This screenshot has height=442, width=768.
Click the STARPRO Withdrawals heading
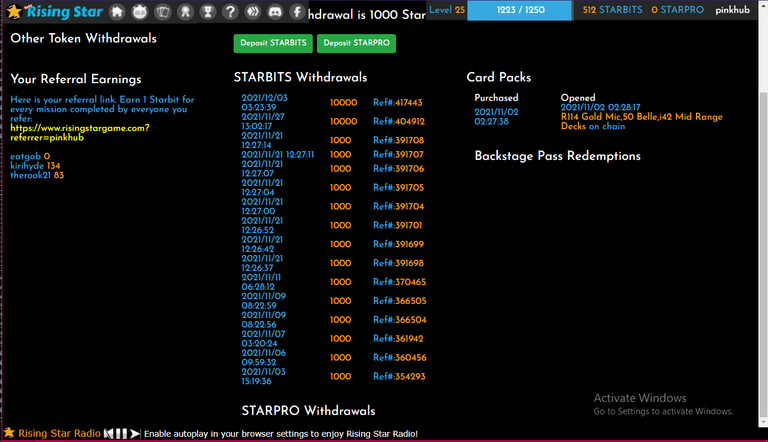pos(309,411)
